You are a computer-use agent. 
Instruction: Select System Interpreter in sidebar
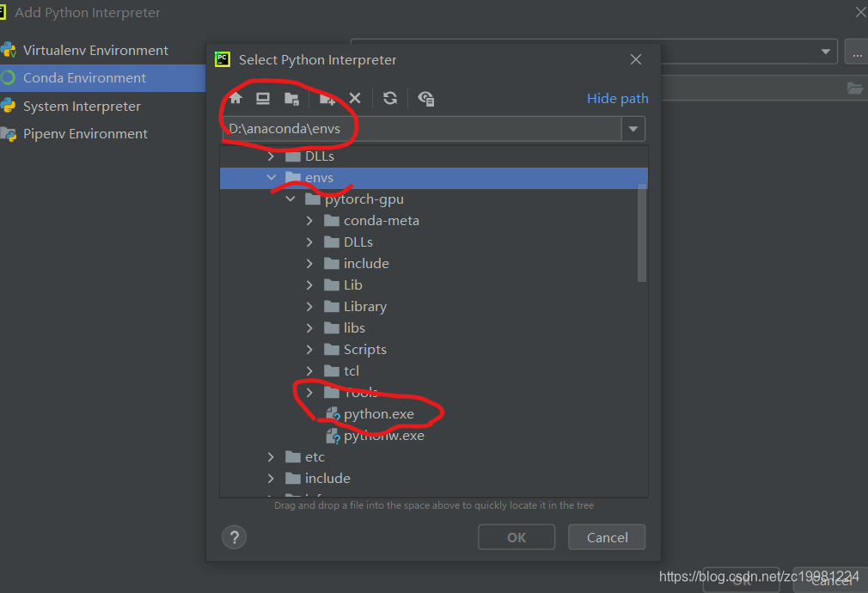pos(82,106)
